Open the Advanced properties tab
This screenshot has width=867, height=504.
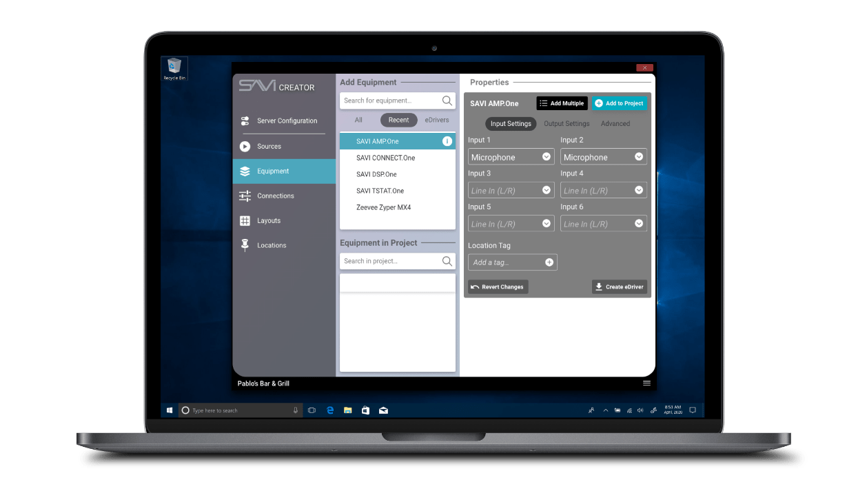(x=615, y=124)
